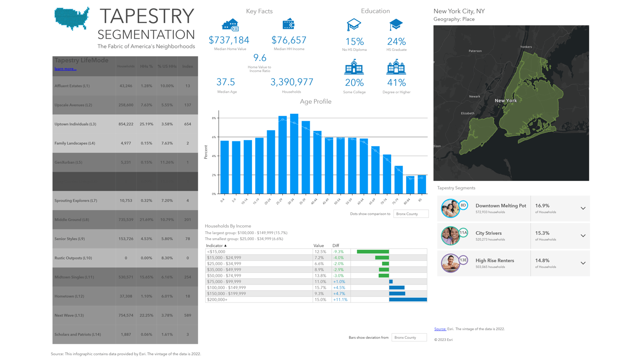This screenshot has width=644, height=358.
Task: Click the $737,184 median home value
Action: [x=229, y=40]
